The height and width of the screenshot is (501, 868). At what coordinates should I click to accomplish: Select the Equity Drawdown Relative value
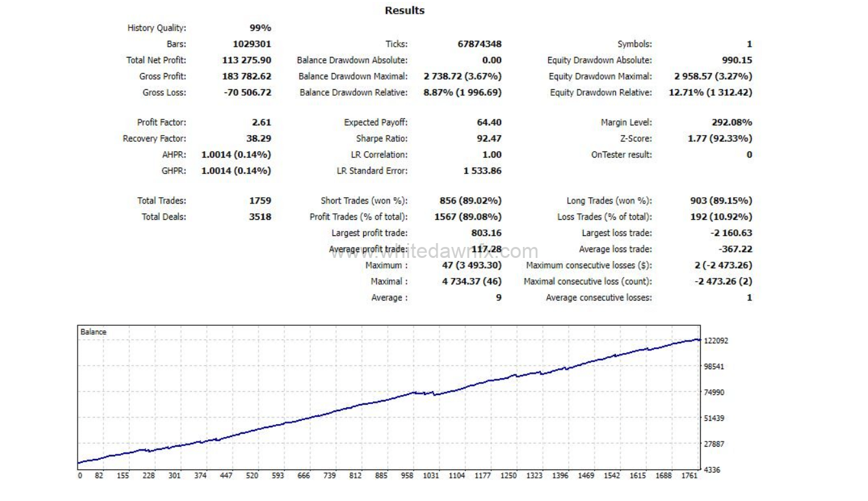tap(710, 92)
